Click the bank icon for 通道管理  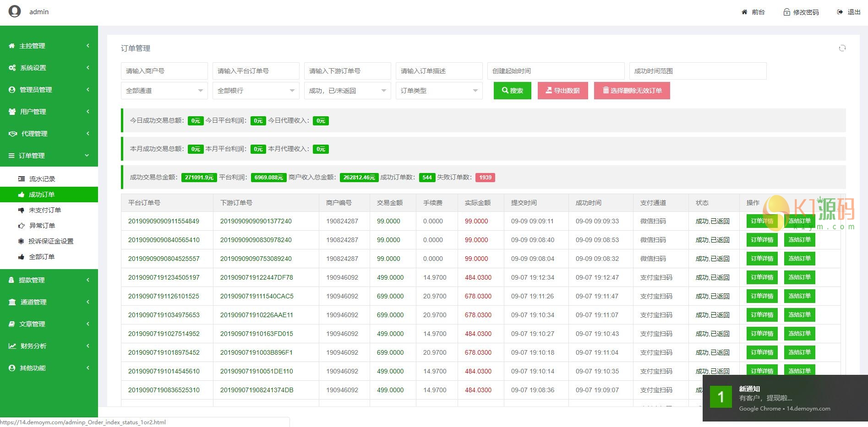click(x=12, y=302)
